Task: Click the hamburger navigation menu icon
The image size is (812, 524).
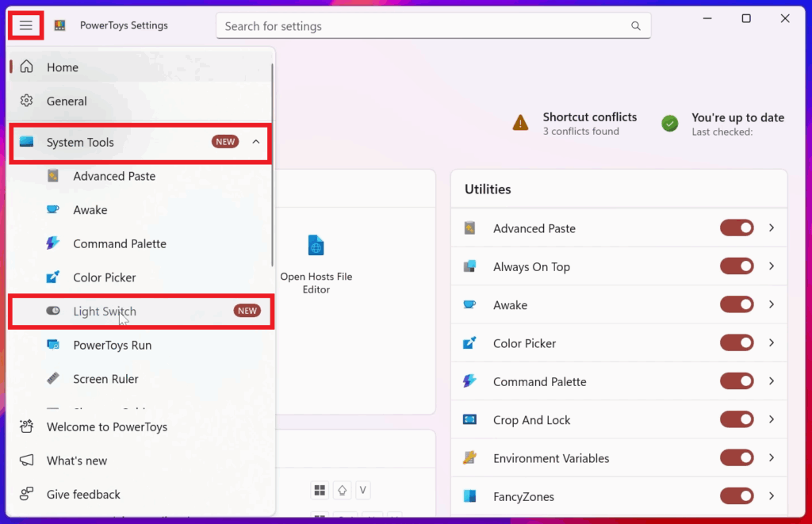Action: 26,25
